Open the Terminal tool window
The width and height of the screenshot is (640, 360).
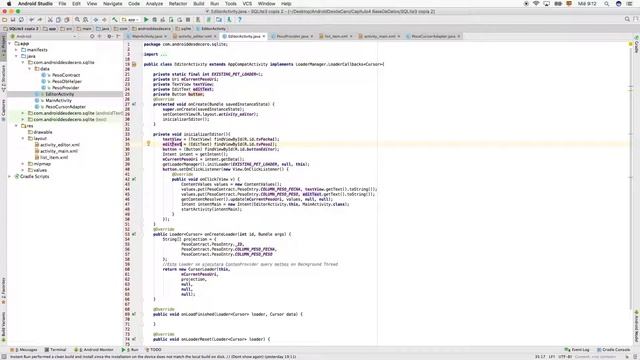[55, 350]
